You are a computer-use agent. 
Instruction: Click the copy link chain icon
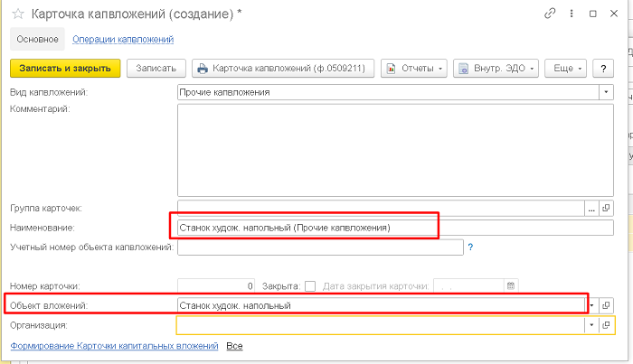550,14
